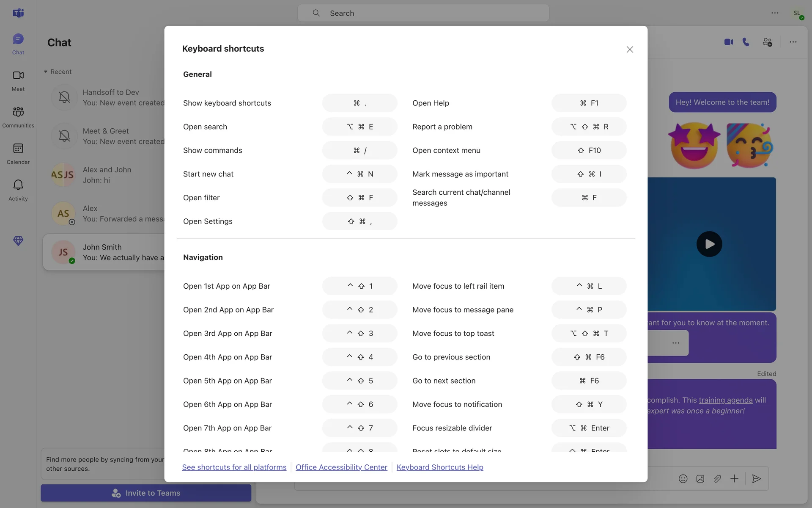This screenshot has height=508, width=812.
Task: Click the add people icon
Action: 767,42
